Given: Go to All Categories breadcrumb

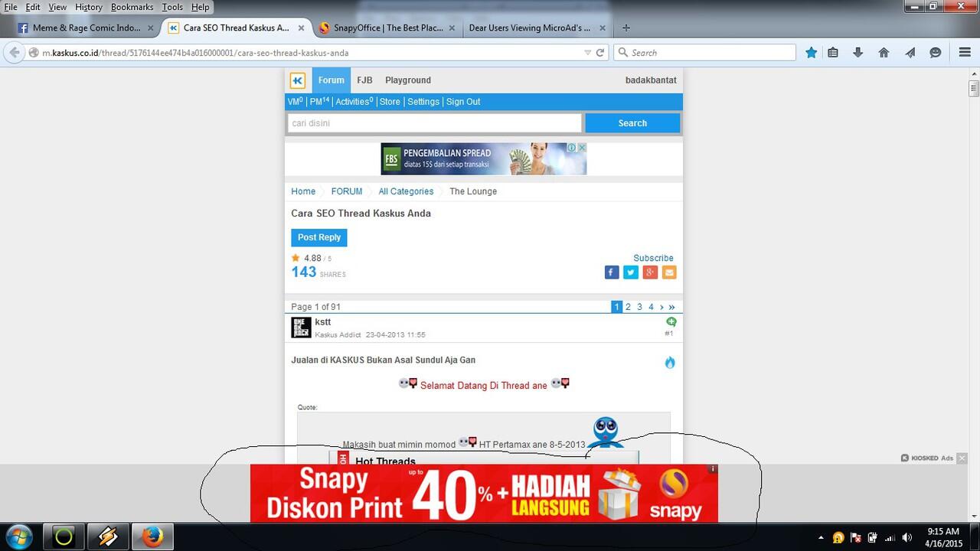Looking at the screenshot, I should (406, 191).
